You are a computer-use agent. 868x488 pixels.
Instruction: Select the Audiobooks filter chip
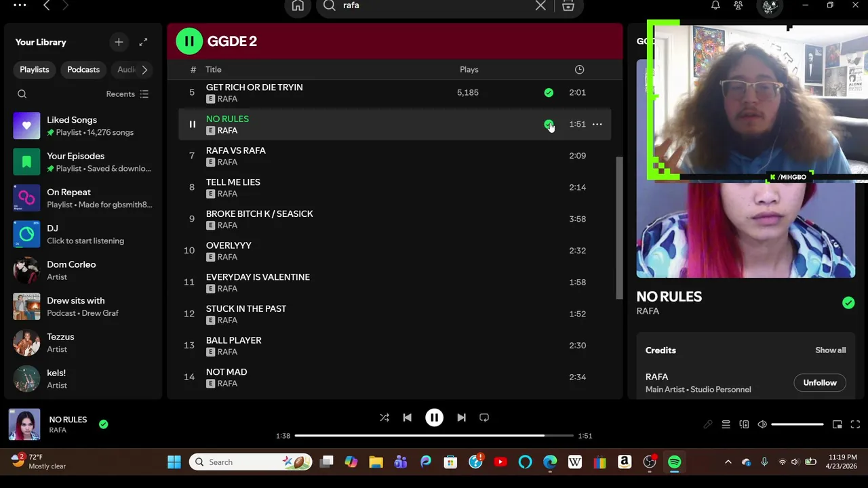pyautogui.click(x=125, y=70)
